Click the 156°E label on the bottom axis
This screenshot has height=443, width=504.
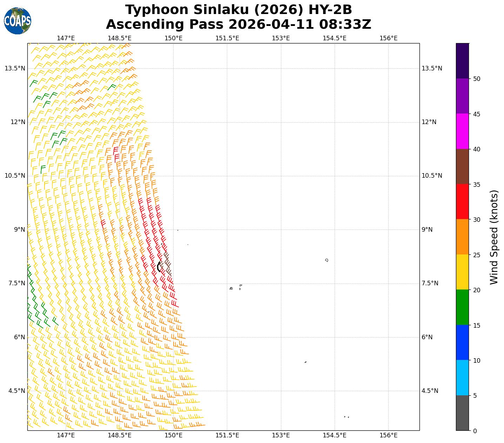pyautogui.click(x=388, y=435)
